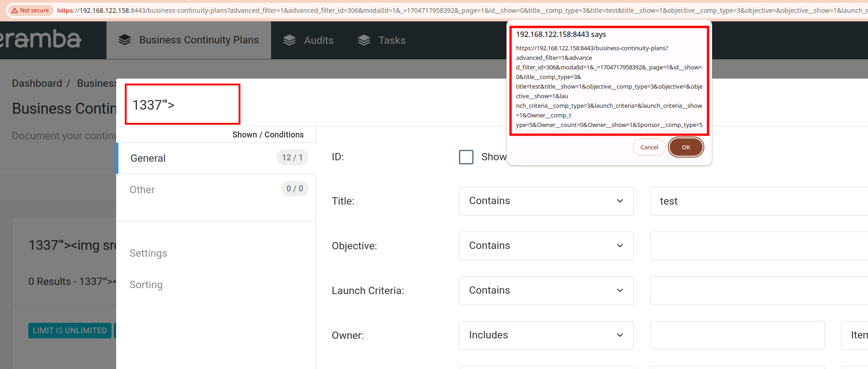Click the Owner value input field
This screenshot has height=369, width=868.
click(x=737, y=335)
